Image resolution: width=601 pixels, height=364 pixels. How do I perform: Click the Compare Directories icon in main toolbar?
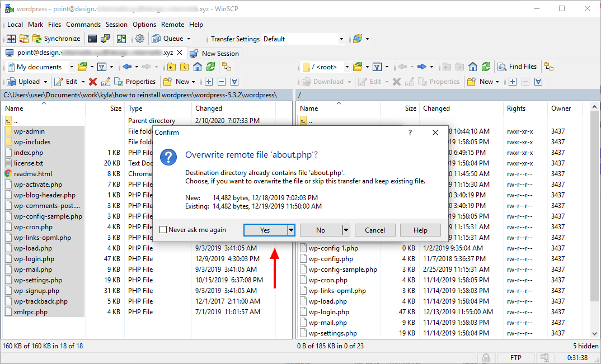[x=11, y=39]
